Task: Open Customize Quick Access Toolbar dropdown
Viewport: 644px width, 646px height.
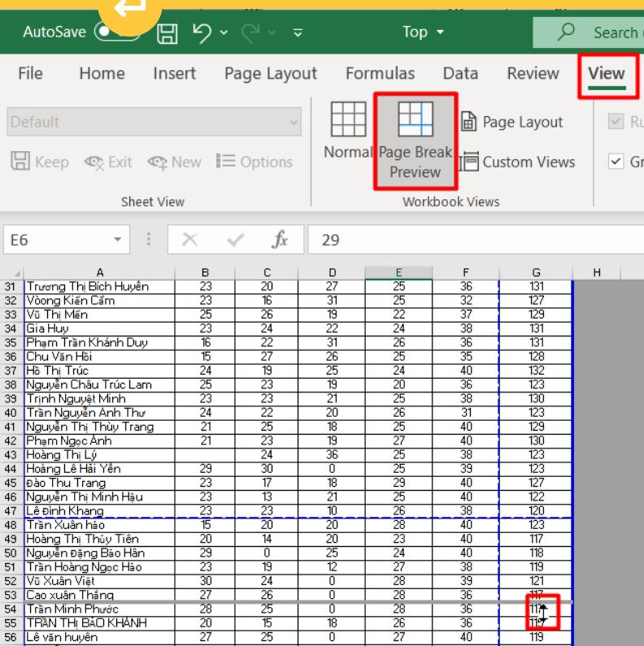Action: pos(297,34)
